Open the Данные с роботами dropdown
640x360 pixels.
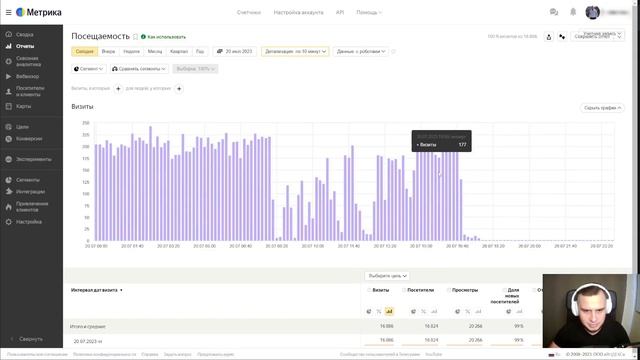[360, 51]
